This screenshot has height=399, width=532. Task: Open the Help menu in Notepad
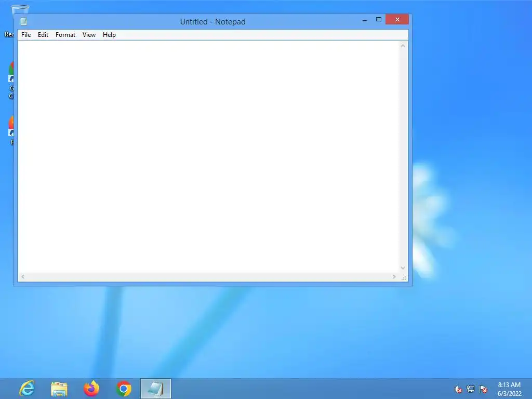[109, 35]
